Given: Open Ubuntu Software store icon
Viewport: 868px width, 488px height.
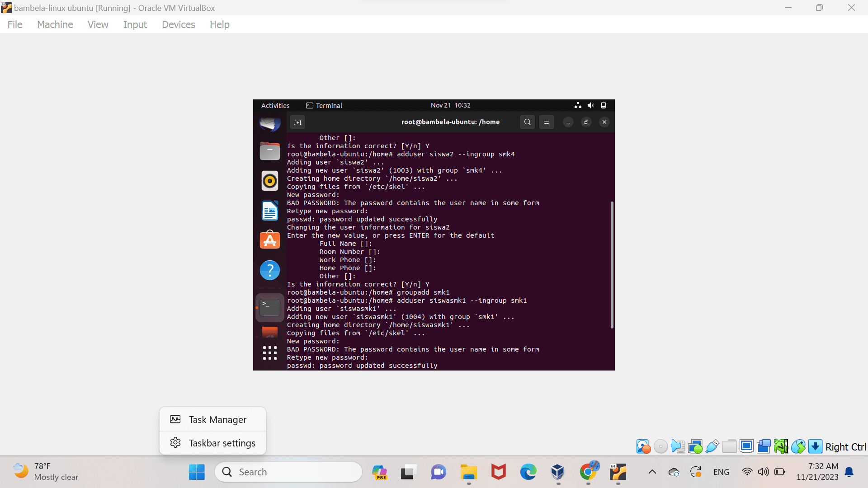Looking at the screenshot, I should pos(270,240).
